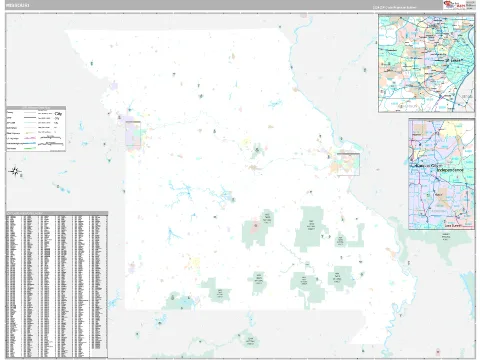Click the compass rose icon
This screenshot has height=360, width=480.
[15, 172]
